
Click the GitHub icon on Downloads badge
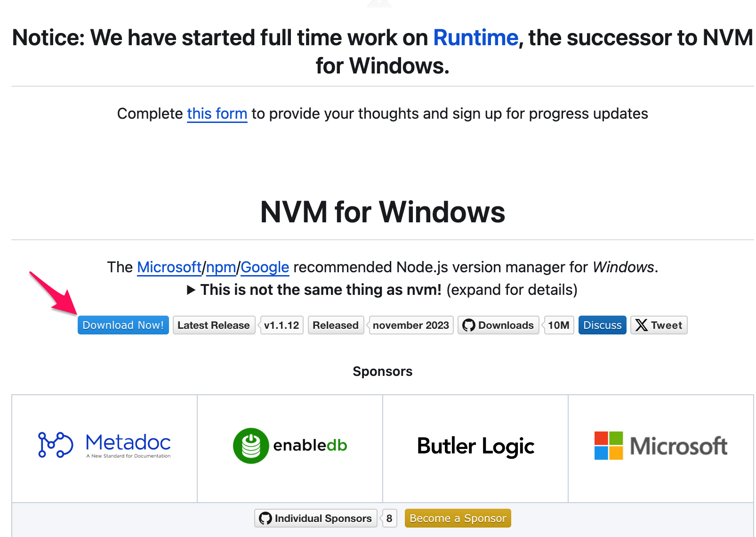[x=468, y=325]
